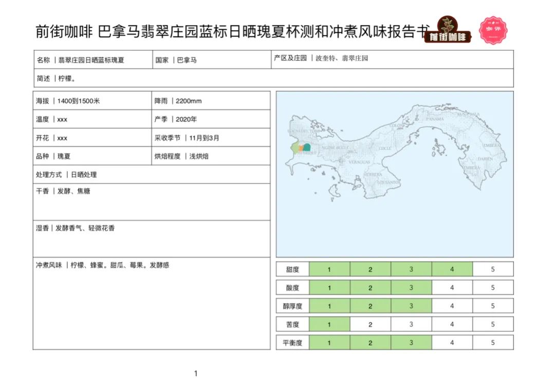Click the 烘焙程度 浅烘焙 cell
555x392 pixels.
coord(211,156)
